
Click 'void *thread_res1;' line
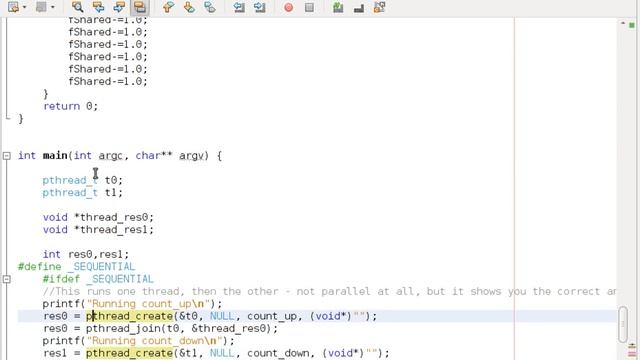point(98,229)
